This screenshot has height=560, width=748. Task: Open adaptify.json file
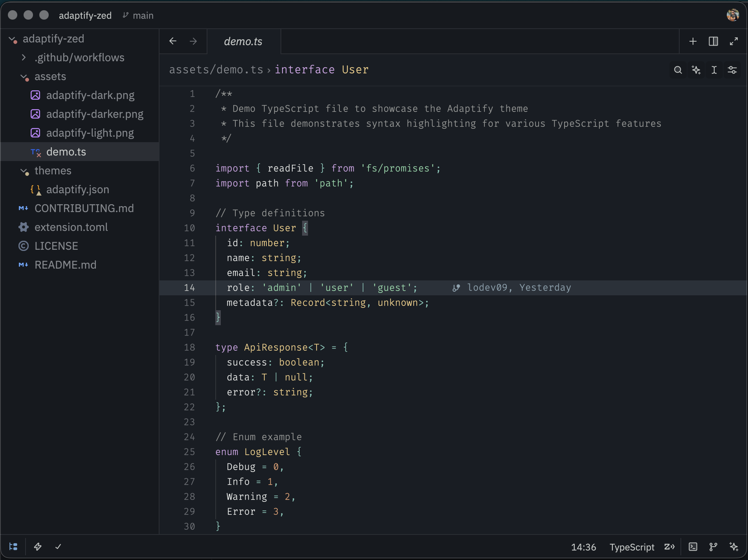(x=79, y=190)
